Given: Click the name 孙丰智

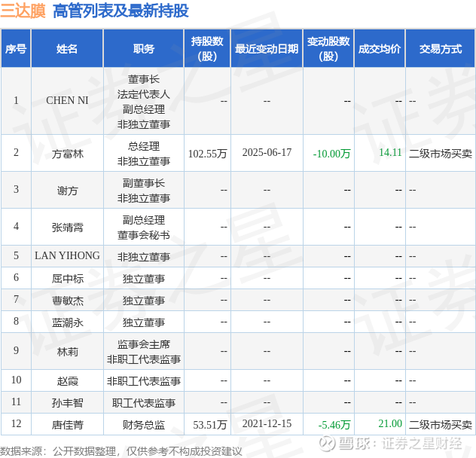Looking at the screenshot, I should (x=67, y=403).
